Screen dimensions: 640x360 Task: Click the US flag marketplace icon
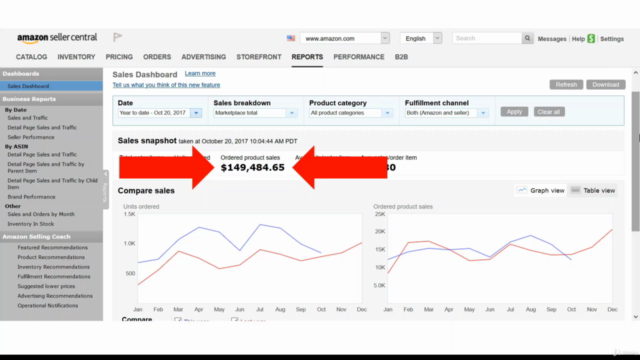[291, 38]
